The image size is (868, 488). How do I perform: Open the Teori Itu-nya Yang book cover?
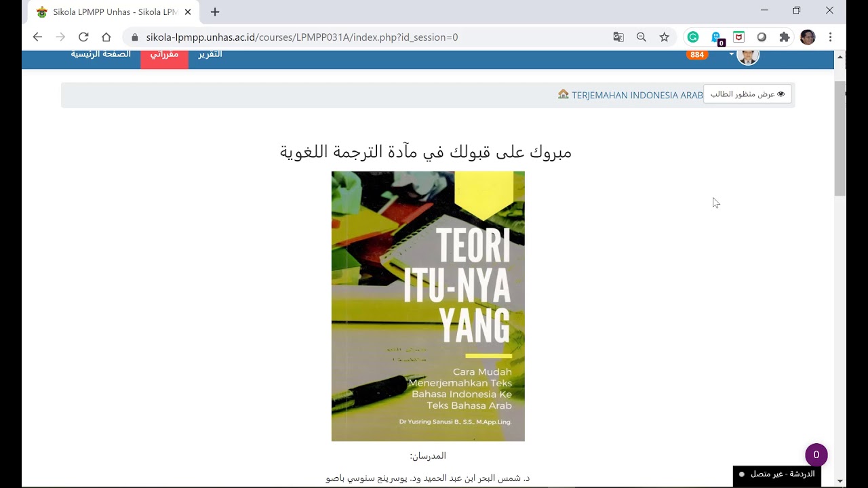pos(428,306)
